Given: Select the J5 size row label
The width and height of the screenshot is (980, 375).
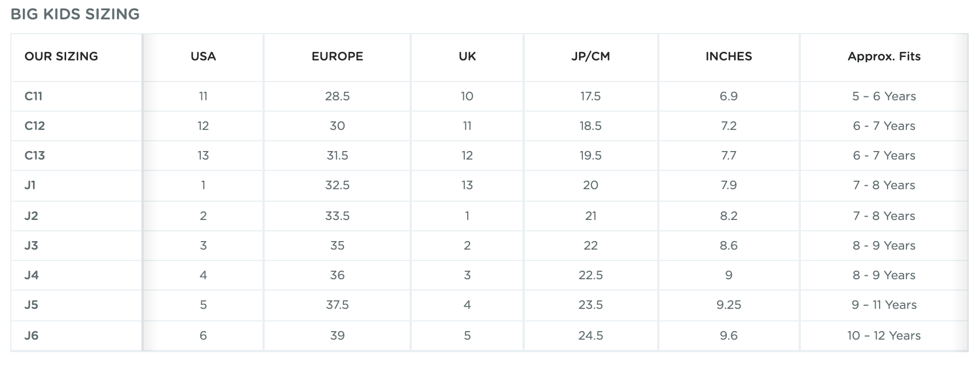Looking at the screenshot, I should pos(31,305).
